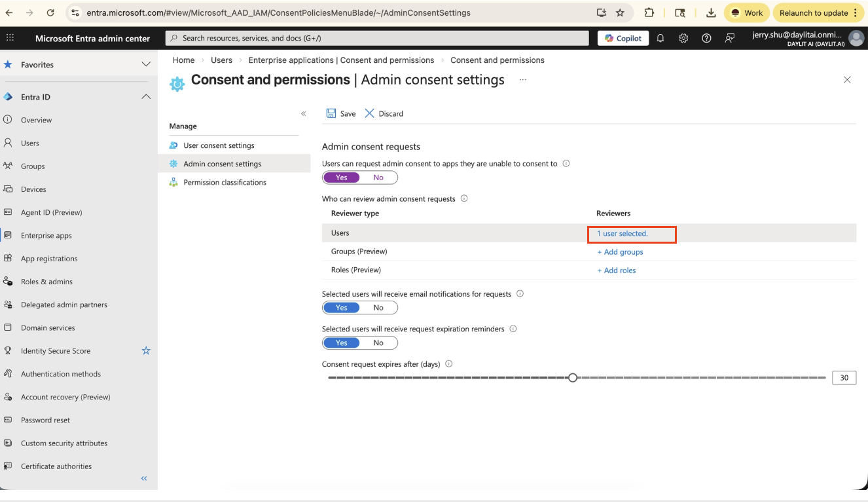Click the days value input box showing 30
Image resolution: width=868 pixels, height=503 pixels.
(844, 377)
